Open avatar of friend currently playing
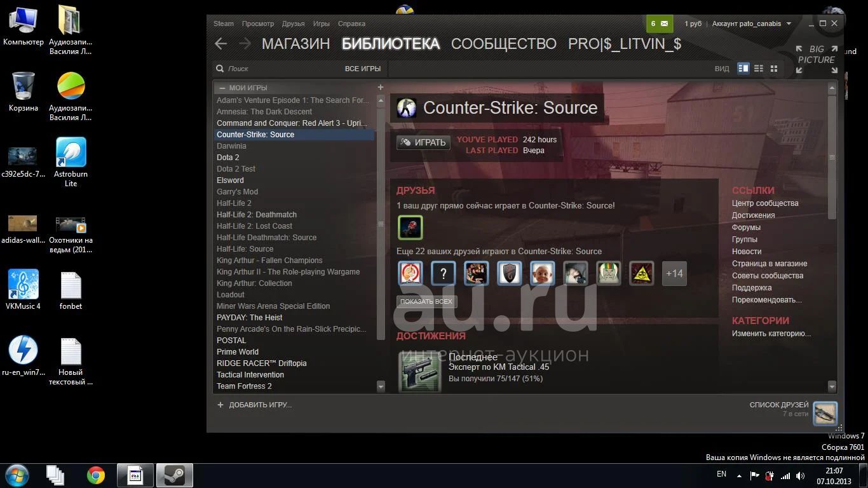The height and width of the screenshot is (488, 868). click(x=410, y=227)
